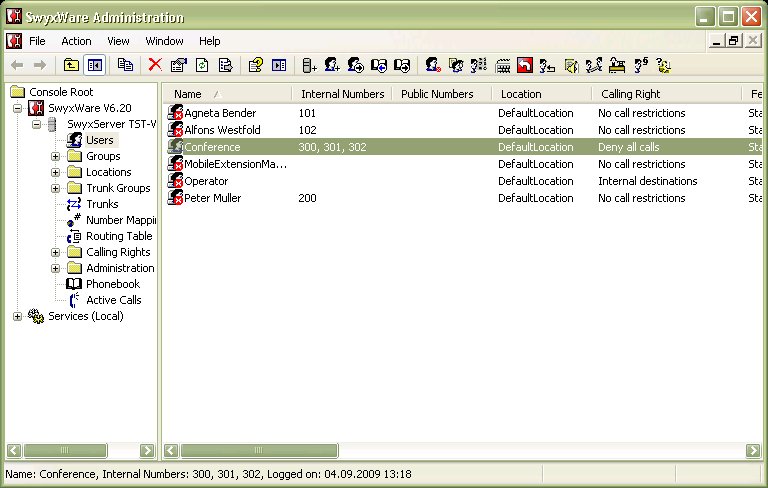Image resolution: width=768 pixels, height=488 pixels.
Task: Expand the Locations folder
Action: pos(55,172)
